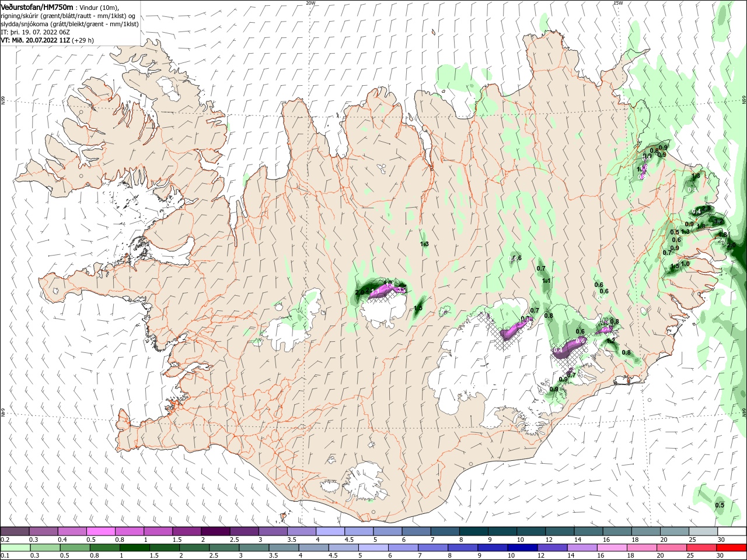747x560 pixels.
Task: Pick the pale grey 25 swatch in upper legend row
Action: [x=703, y=531]
